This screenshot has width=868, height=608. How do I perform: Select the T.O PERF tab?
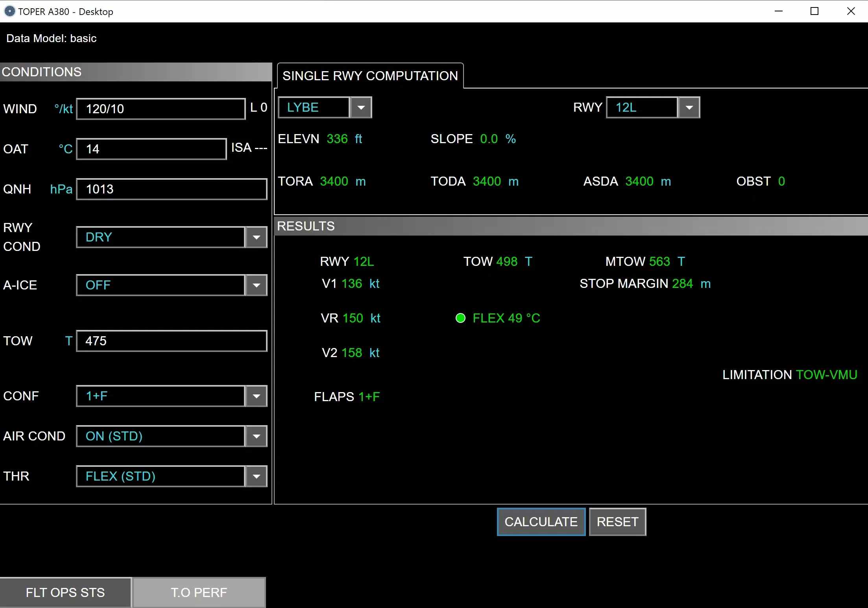[199, 592]
